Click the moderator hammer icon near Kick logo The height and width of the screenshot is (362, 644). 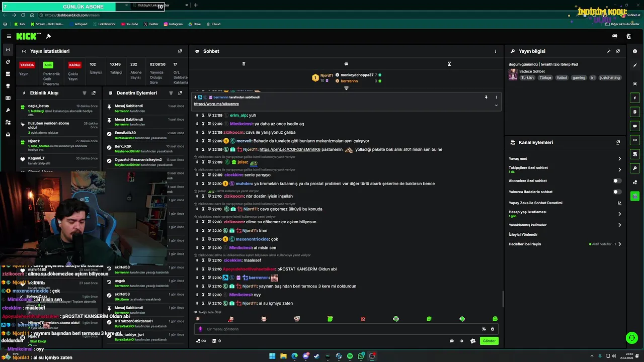48,36
